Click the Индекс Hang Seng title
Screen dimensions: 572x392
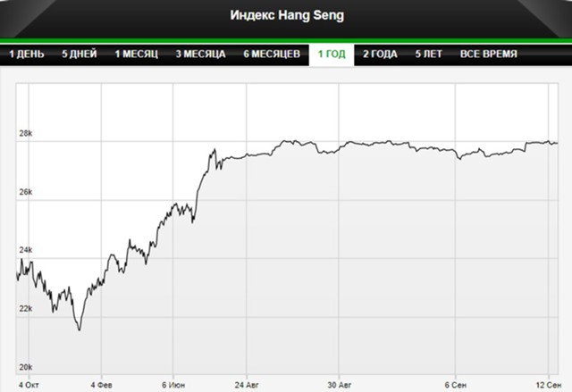tap(287, 15)
